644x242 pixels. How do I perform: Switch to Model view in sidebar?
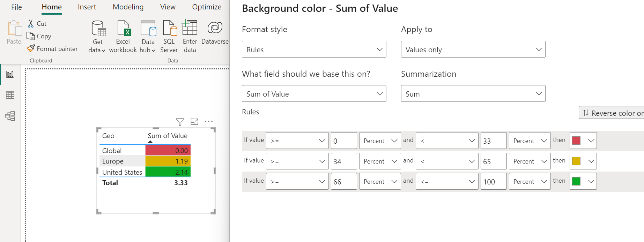pyautogui.click(x=10, y=116)
